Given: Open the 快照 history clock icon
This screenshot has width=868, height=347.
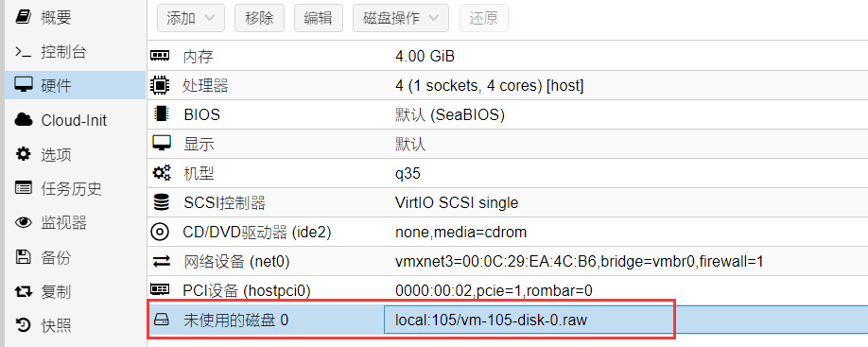Looking at the screenshot, I should click(24, 325).
